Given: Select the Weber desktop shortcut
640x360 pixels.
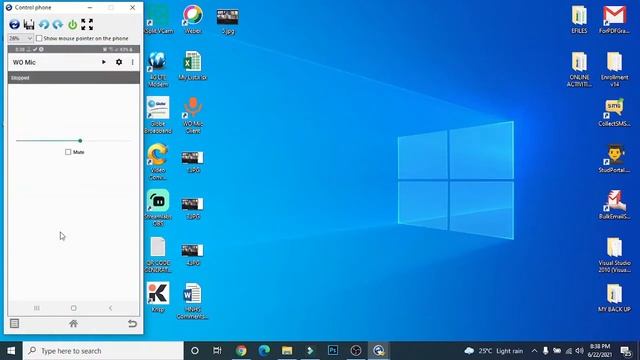Looking at the screenshot, I should [x=193, y=19].
